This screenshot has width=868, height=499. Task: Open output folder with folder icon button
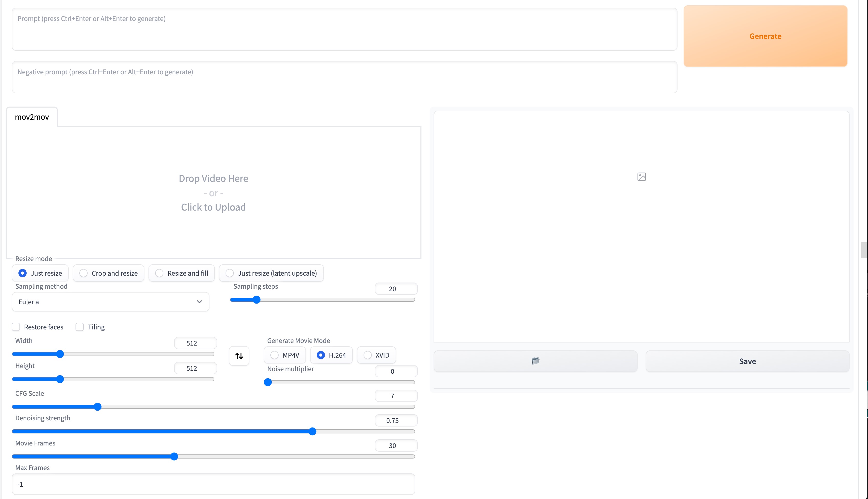535,361
